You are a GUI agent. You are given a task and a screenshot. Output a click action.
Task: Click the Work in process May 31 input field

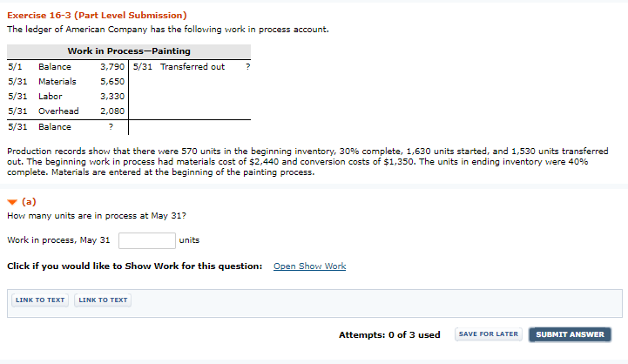(146, 240)
